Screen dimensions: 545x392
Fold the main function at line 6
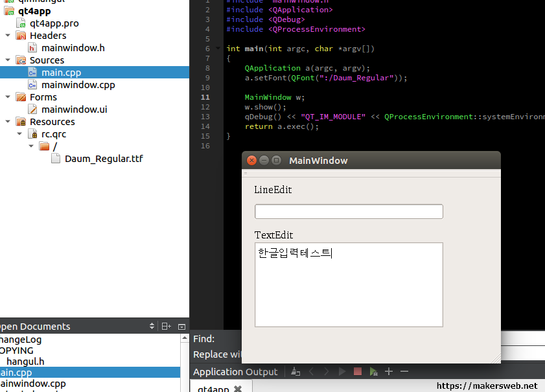pos(218,49)
